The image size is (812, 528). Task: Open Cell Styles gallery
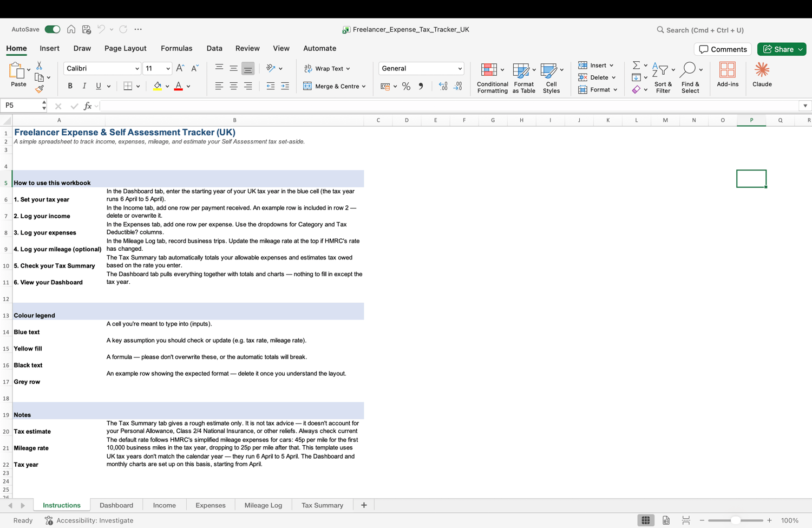(551, 78)
